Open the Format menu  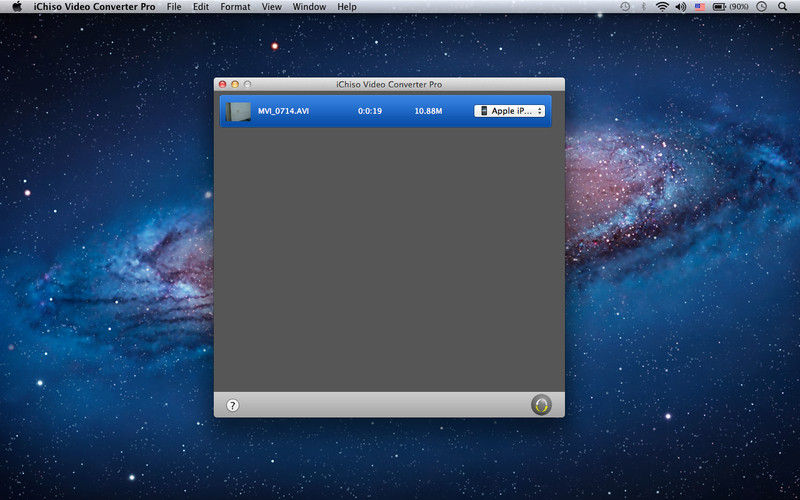(x=235, y=7)
